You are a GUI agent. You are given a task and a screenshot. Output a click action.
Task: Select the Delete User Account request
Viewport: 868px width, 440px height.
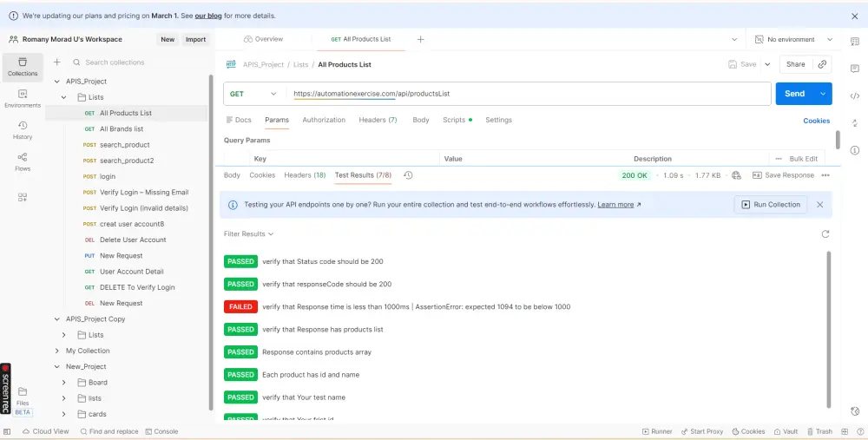click(128, 240)
